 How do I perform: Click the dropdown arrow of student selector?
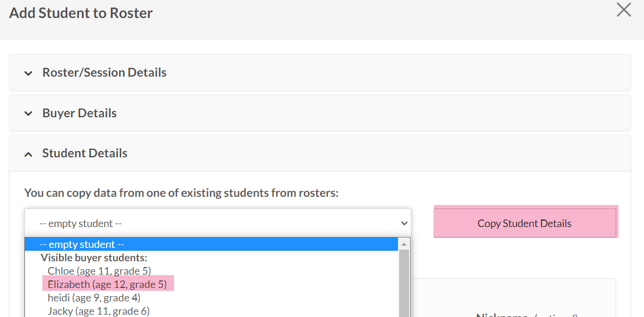(x=404, y=224)
